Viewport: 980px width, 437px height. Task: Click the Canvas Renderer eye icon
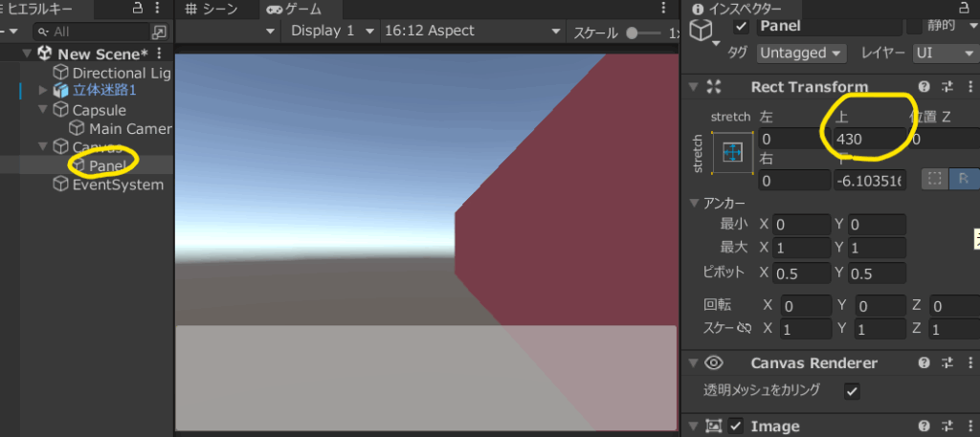coord(714,362)
